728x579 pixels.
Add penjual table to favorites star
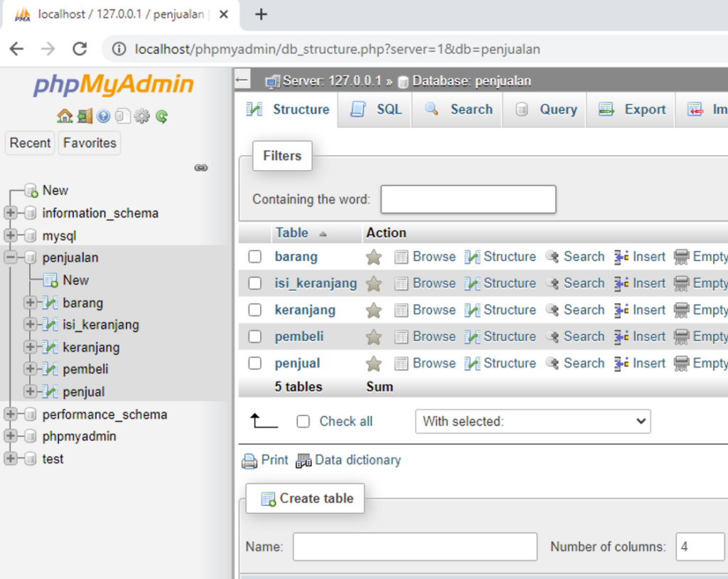click(x=374, y=364)
